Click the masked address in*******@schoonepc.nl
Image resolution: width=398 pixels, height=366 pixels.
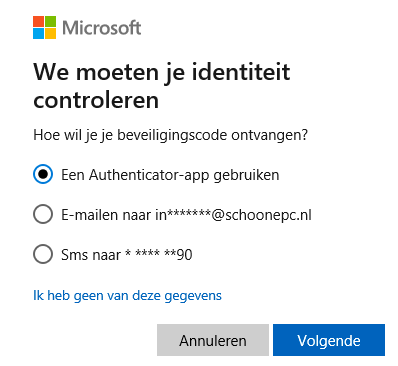point(233,215)
